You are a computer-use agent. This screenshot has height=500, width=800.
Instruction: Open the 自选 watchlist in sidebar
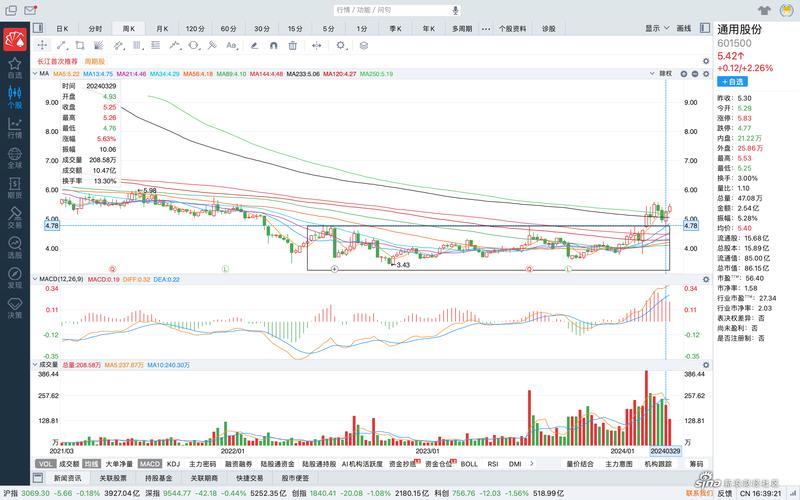click(x=14, y=67)
